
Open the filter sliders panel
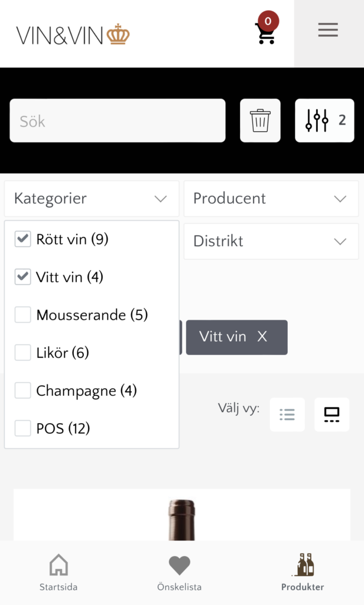324,121
